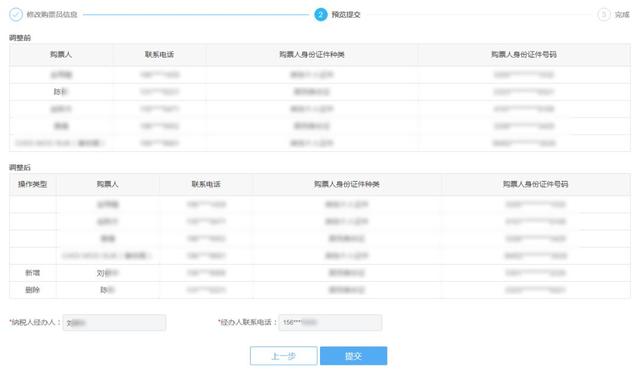Click the 新增 operation type cell

(x=33, y=273)
